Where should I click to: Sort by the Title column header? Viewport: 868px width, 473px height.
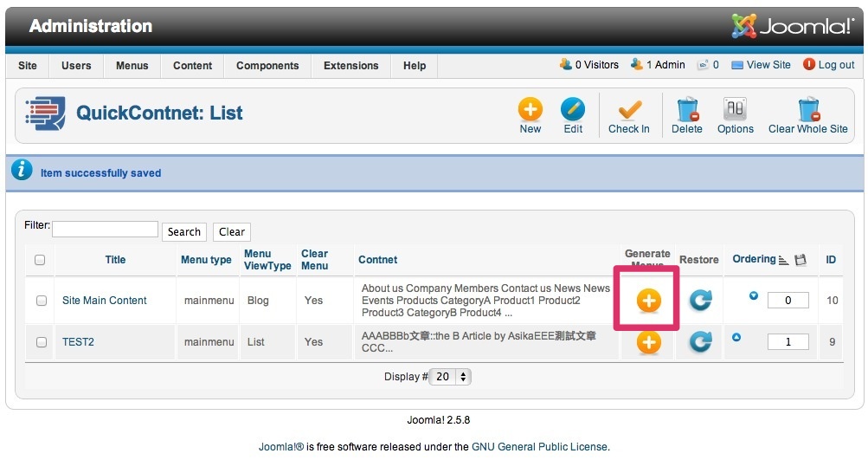[115, 260]
